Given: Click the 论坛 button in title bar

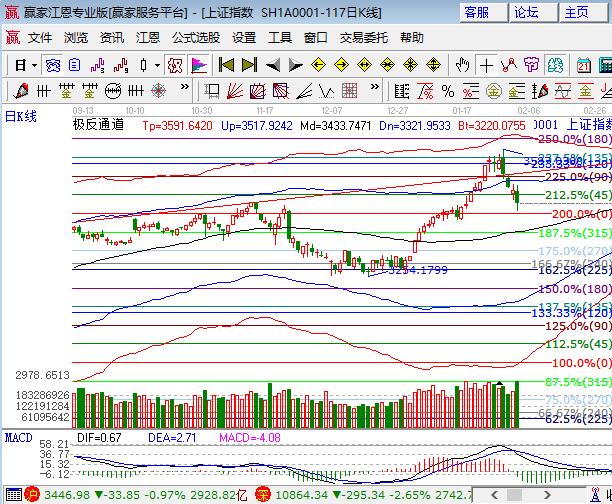Looking at the screenshot, I should point(526,12).
